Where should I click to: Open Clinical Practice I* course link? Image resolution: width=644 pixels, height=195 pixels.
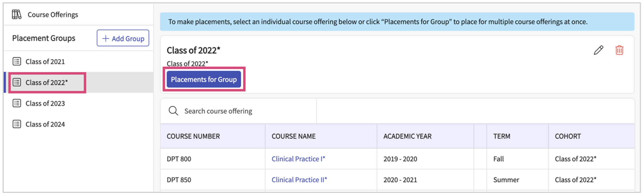[x=298, y=159]
